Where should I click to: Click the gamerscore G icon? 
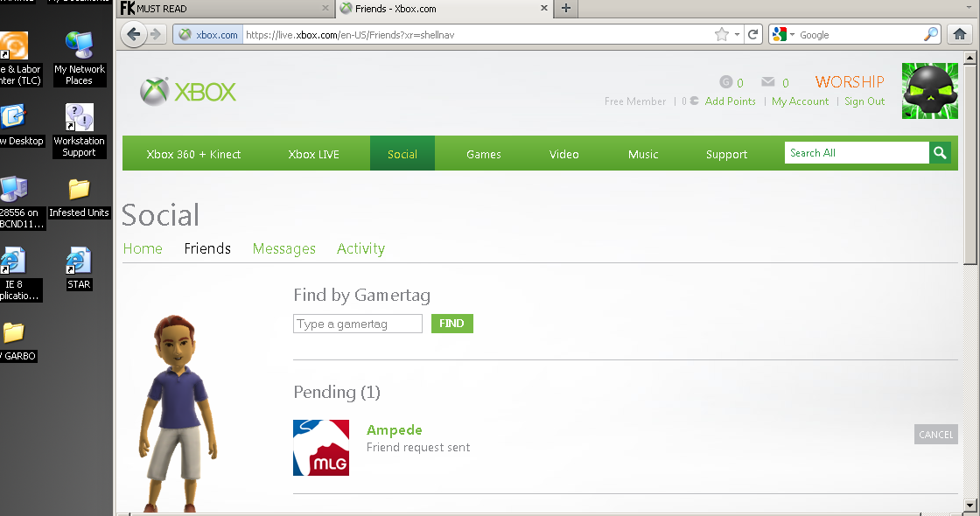[x=725, y=82]
